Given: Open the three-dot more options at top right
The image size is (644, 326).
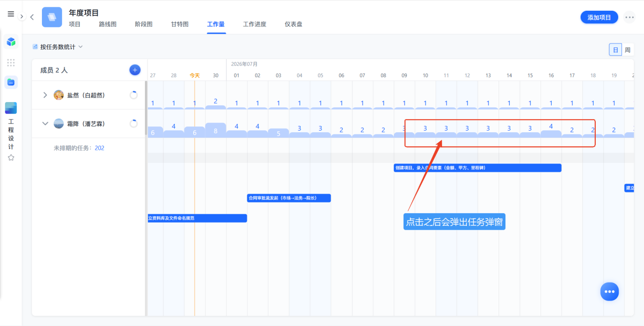Looking at the screenshot, I should (x=629, y=17).
